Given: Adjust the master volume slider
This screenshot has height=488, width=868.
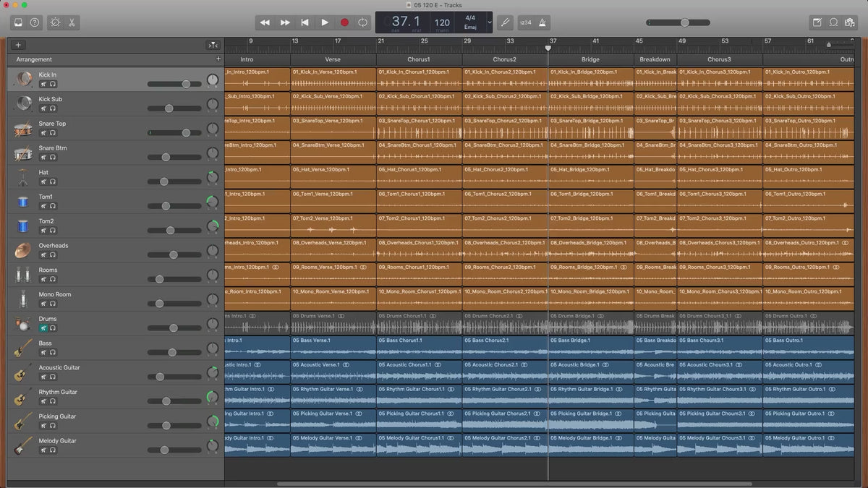Looking at the screenshot, I should pyautogui.click(x=684, y=22).
